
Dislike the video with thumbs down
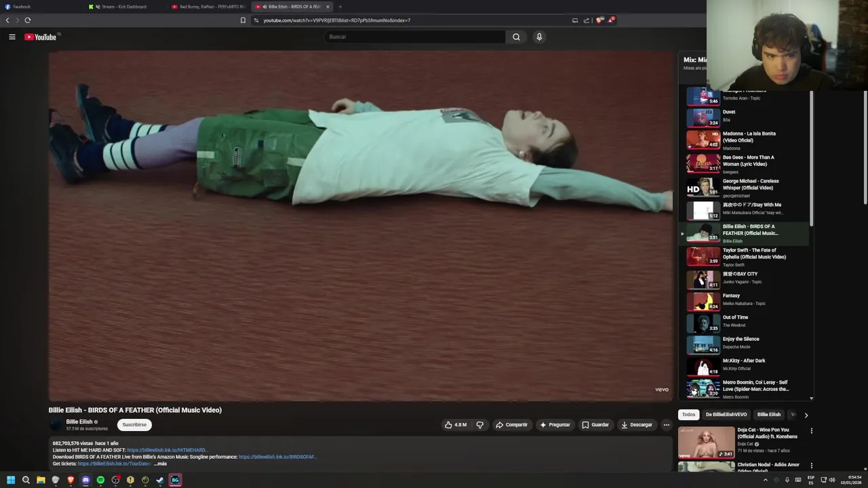[x=480, y=425]
